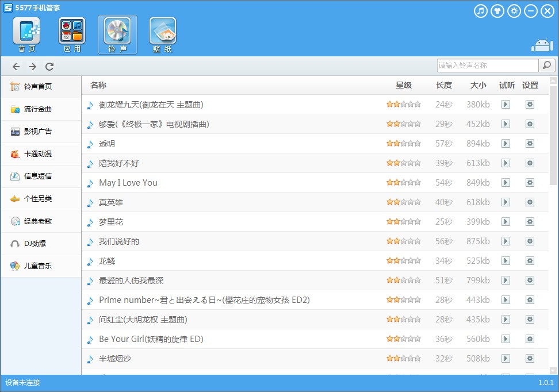559x392 pixels.
Task: Play preview of 御龙耀九天
Action: click(x=506, y=105)
